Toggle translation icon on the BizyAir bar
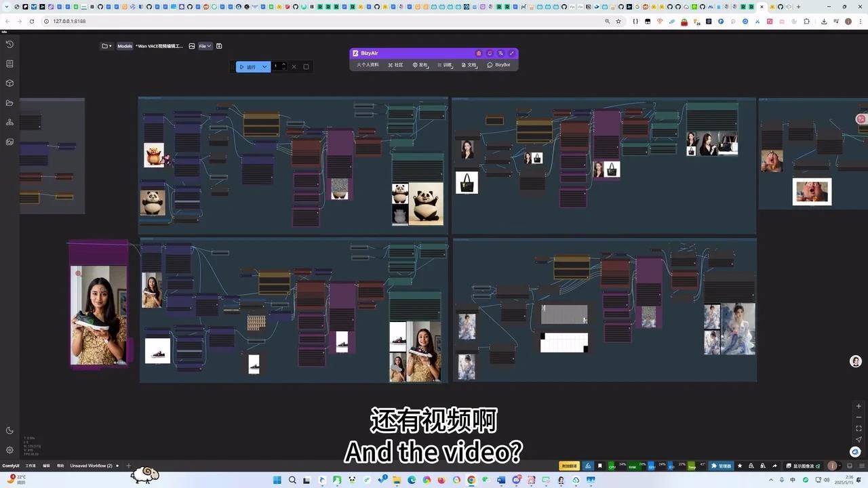The image size is (868, 488). [x=500, y=53]
